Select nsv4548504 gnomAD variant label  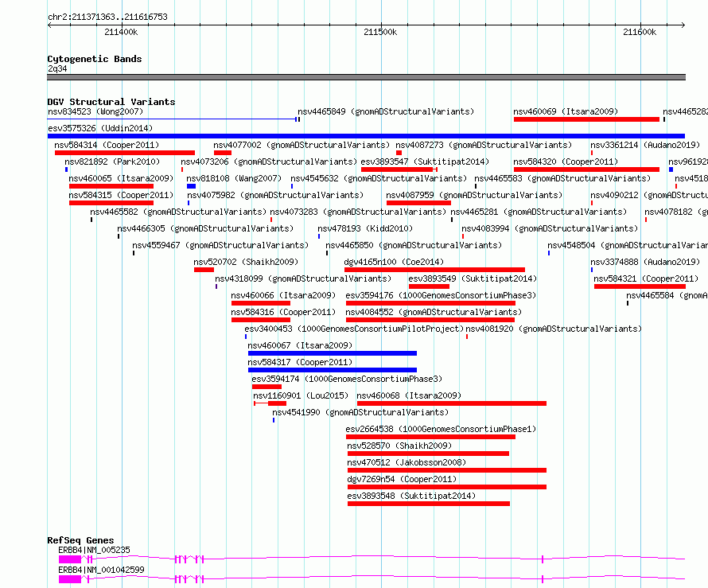click(628, 245)
